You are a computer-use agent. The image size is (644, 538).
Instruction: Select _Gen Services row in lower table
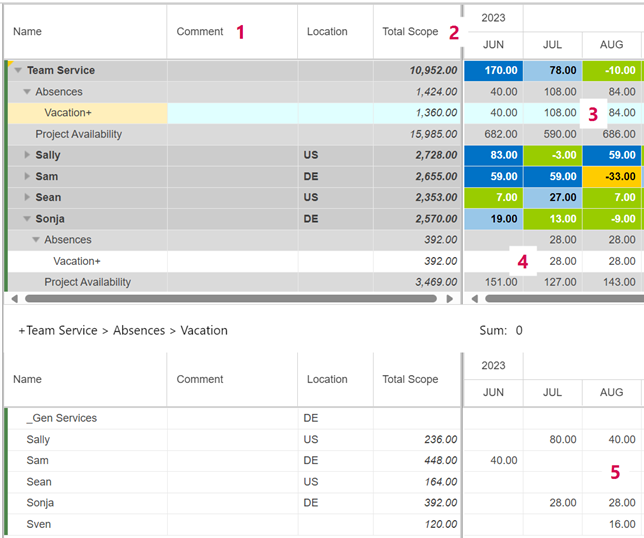click(x=61, y=418)
